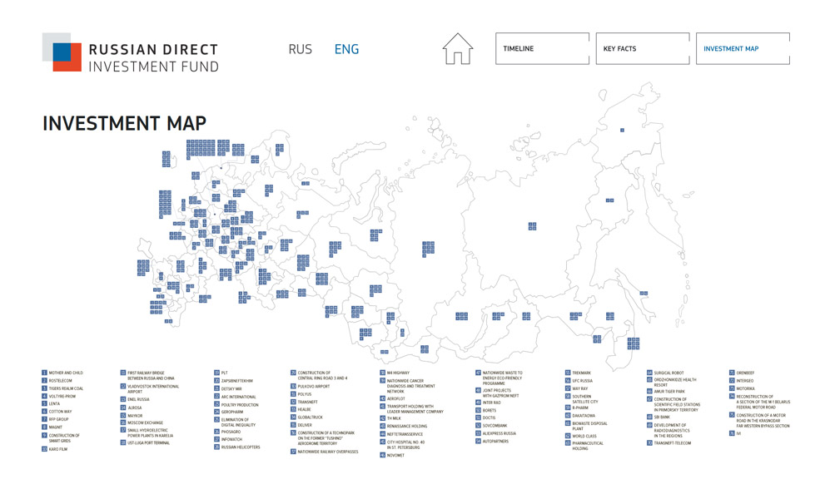Select Nationwide Railway Overpasses legend text
The width and height of the screenshot is (840, 504).
click(328, 452)
